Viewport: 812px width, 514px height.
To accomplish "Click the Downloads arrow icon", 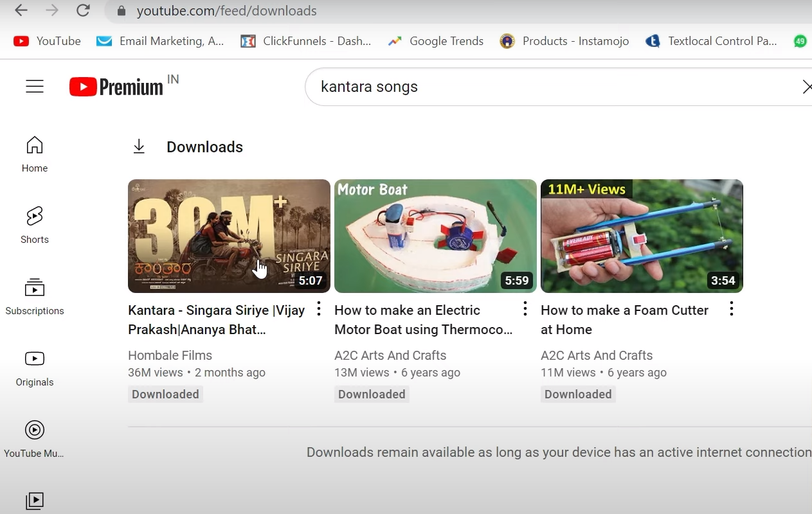I will [x=139, y=146].
